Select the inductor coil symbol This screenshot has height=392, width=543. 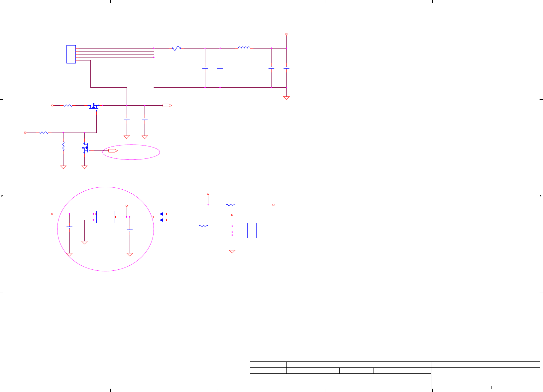coord(244,48)
